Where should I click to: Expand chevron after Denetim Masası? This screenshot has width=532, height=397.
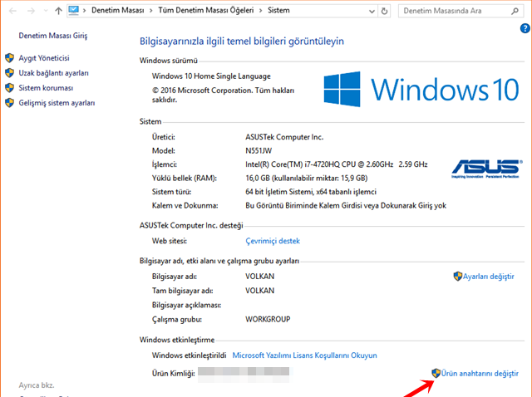pos(151,11)
